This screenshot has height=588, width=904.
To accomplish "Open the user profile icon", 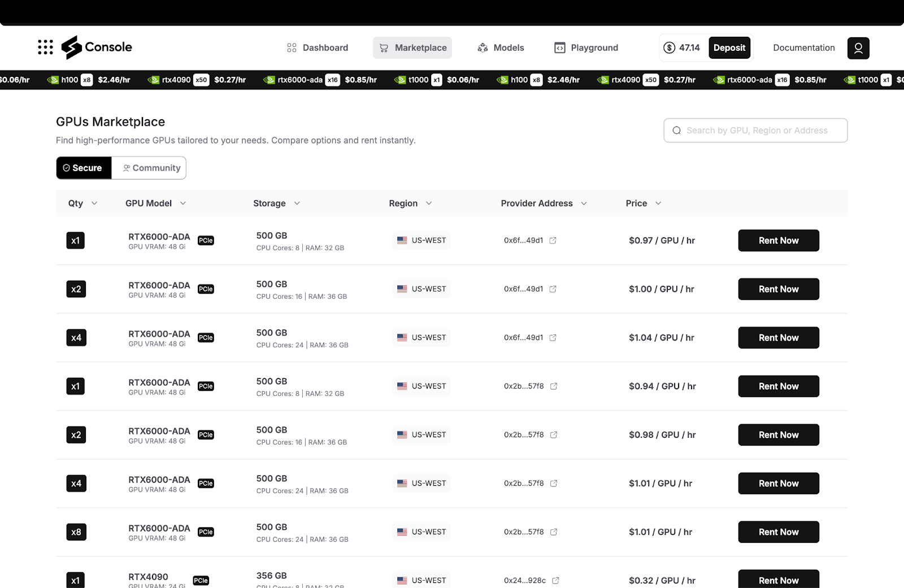I will [858, 48].
